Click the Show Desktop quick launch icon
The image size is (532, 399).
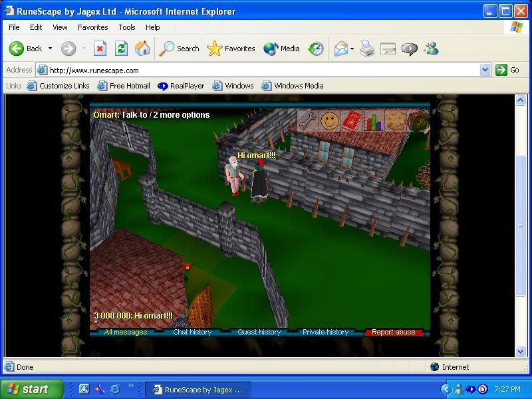pyautogui.click(x=84, y=389)
